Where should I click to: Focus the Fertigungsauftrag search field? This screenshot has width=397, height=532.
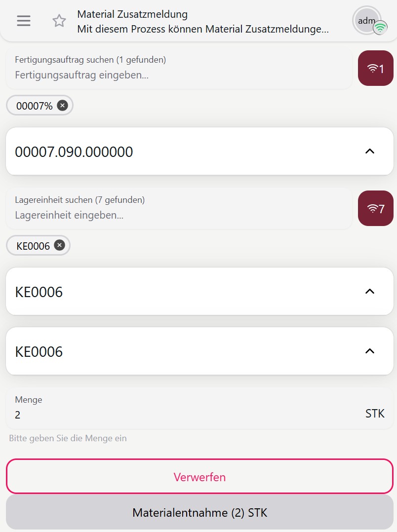tap(178, 75)
